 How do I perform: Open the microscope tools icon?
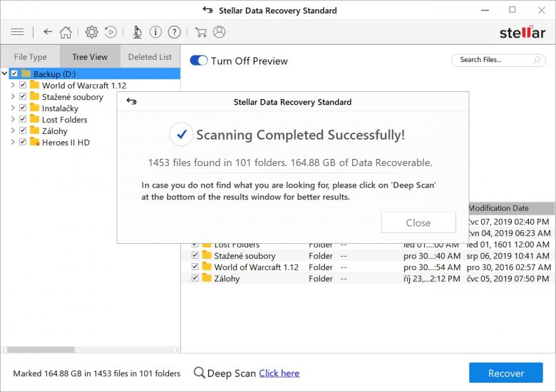(x=137, y=32)
